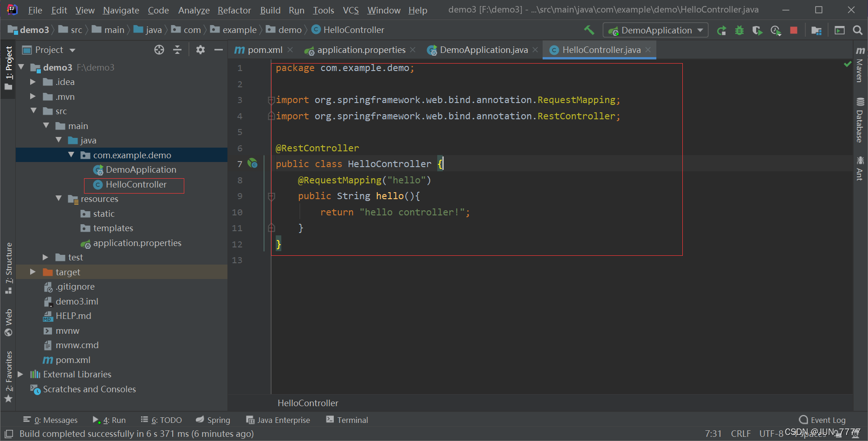Open the Terminal tool window
The image size is (868, 441).
click(x=347, y=420)
